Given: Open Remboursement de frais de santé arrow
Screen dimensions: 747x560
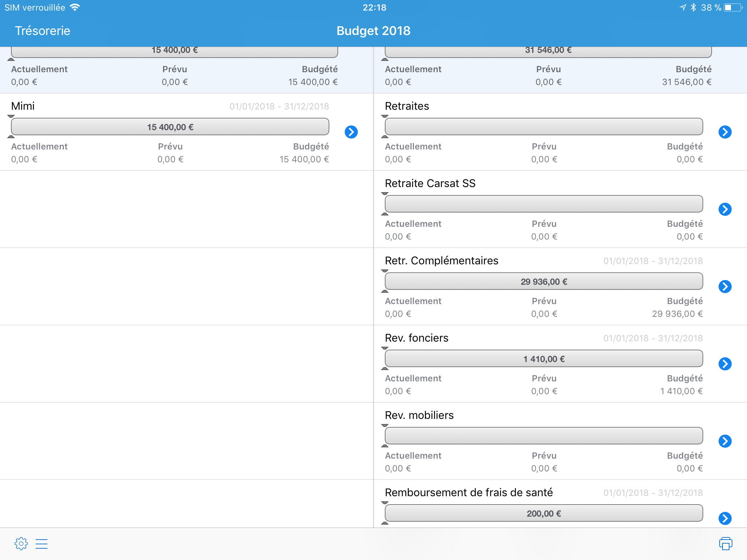Looking at the screenshot, I should tap(725, 518).
